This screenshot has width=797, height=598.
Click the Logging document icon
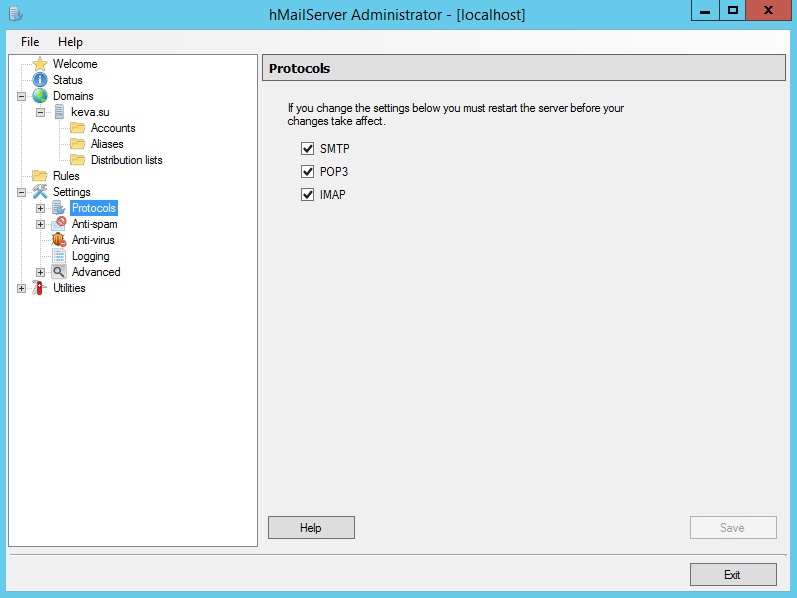[x=59, y=256]
